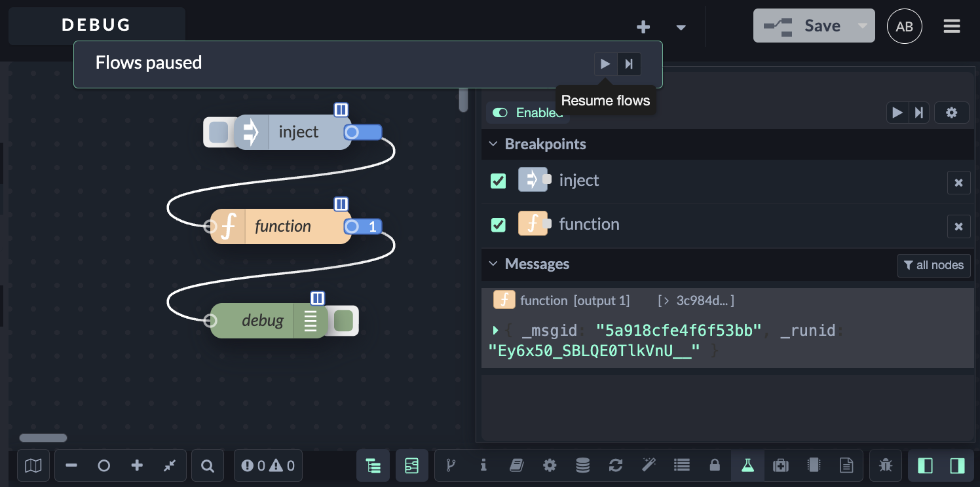
Task: Step the paused flow in notification
Action: (629, 64)
